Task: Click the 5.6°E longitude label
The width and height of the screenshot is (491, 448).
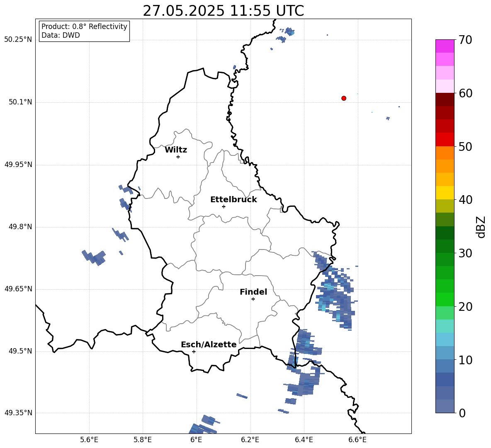Action: click(89, 440)
